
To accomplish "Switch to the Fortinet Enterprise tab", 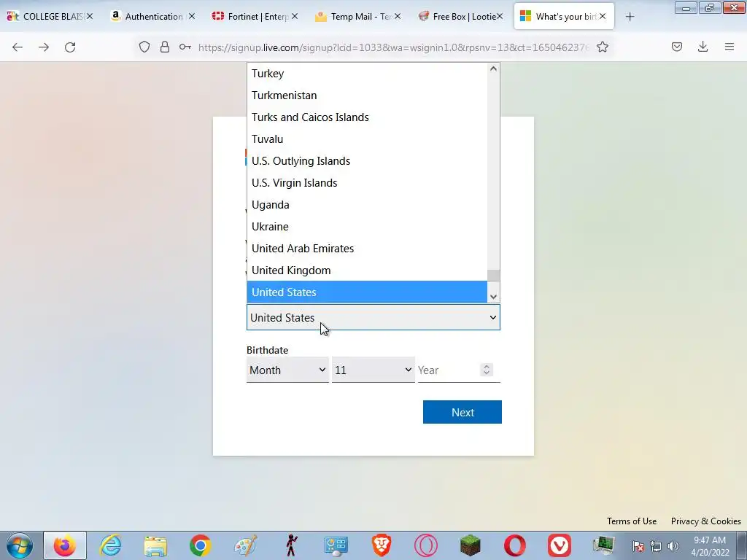I will 256,16.
